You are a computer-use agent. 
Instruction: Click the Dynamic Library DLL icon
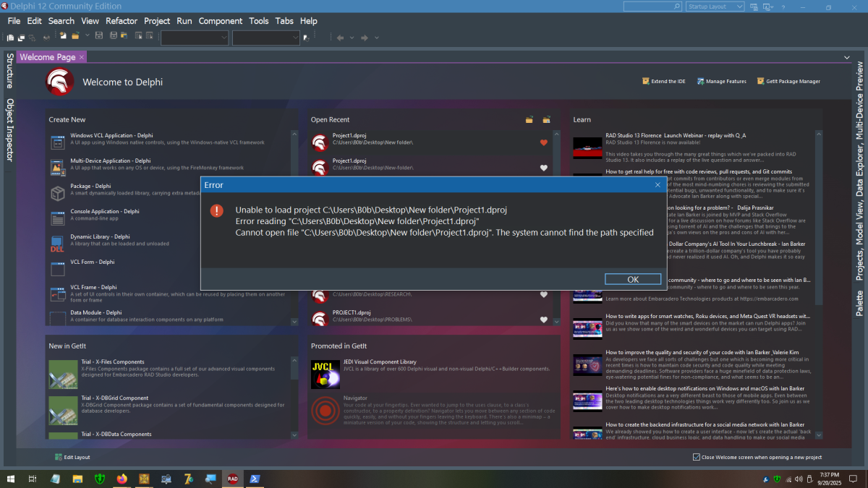[x=58, y=244]
